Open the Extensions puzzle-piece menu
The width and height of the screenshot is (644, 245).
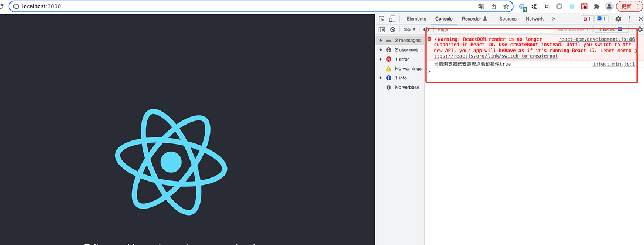click(596, 6)
